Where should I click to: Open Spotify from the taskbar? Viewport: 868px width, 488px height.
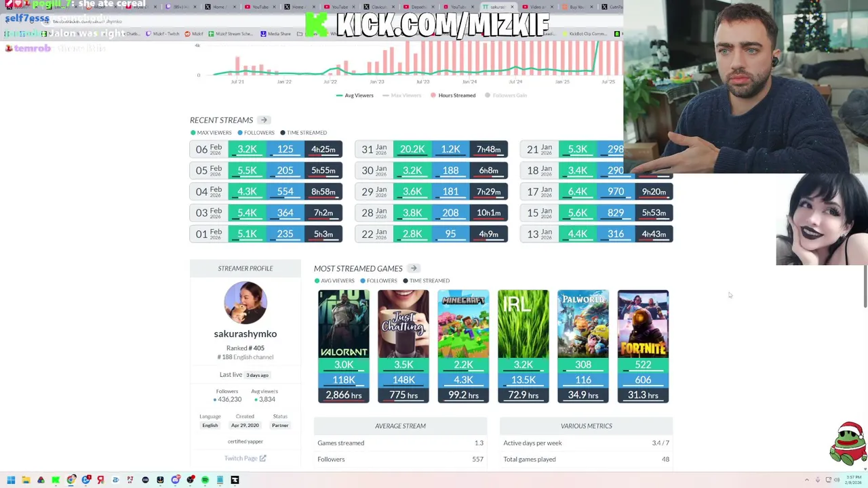pos(205,480)
